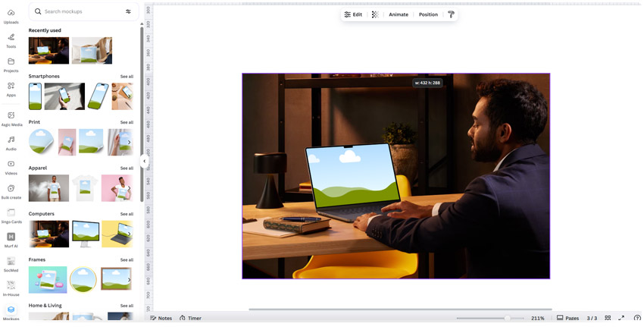Select laptop desk mockup in Computers
This screenshot has height=327, width=644.
(x=49, y=234)
